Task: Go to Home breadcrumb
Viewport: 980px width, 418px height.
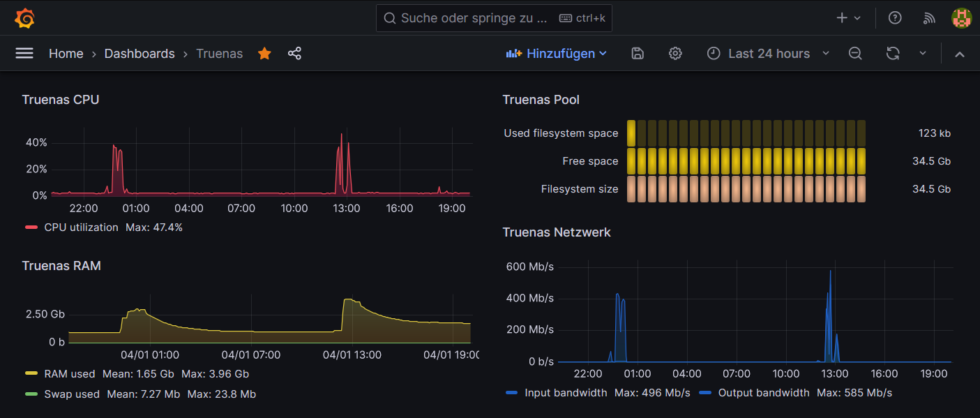Action: [66, 54]
